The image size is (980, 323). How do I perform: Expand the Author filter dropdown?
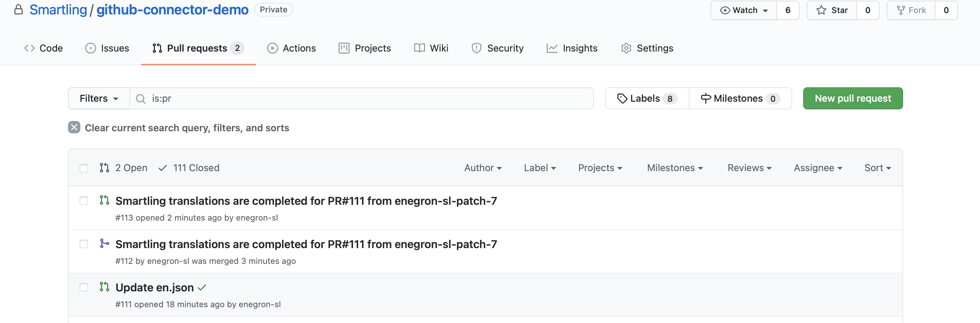[483, 168]
